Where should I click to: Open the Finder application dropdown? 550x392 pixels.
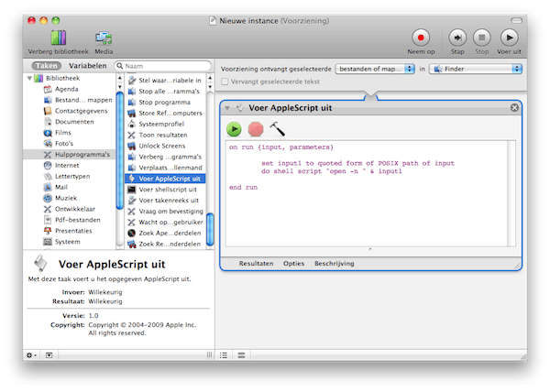tap(476, 69)
